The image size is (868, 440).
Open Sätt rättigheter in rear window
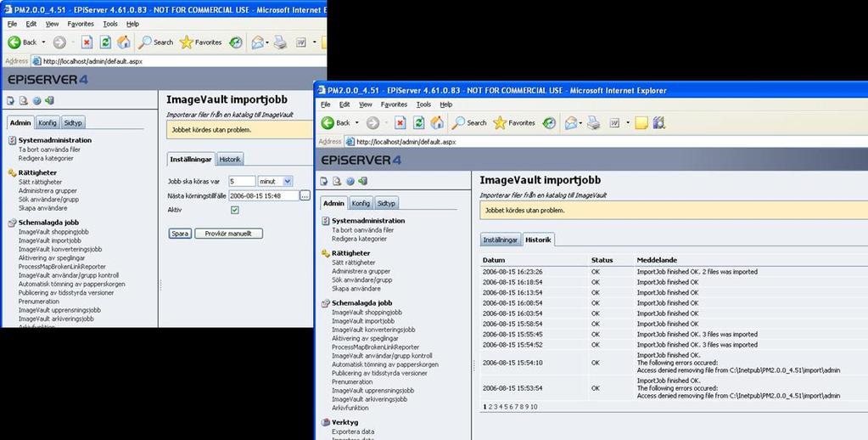click(40, 182)
